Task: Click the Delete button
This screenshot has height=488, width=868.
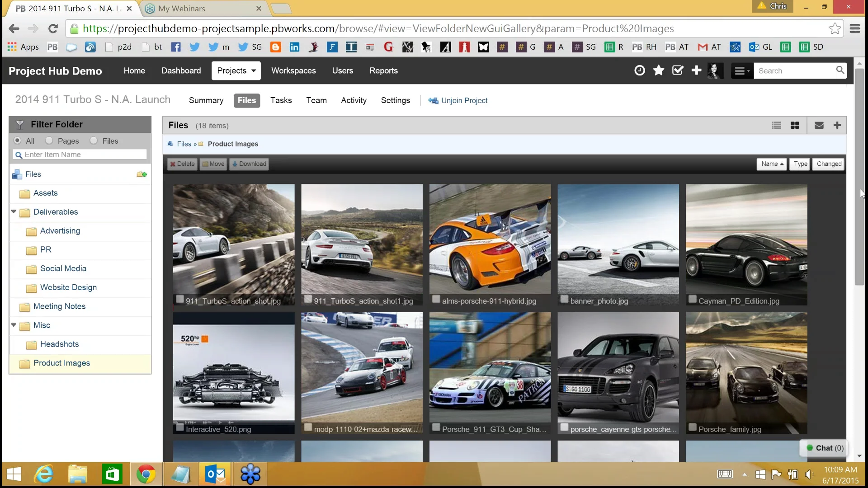Action: (x=182, y=164)
